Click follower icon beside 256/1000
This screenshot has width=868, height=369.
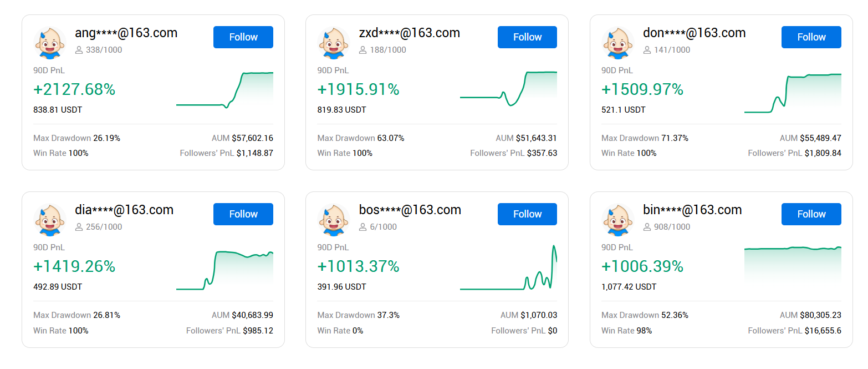(79, 227)
